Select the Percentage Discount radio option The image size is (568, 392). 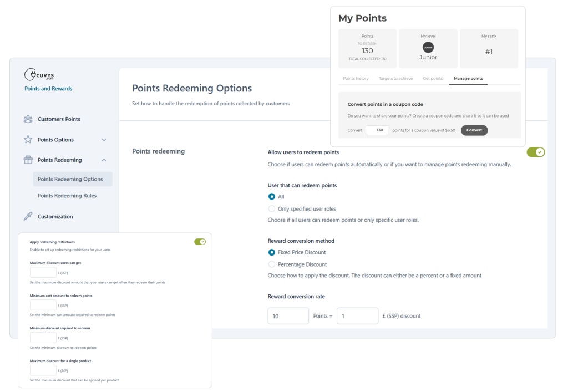pyautogui.click(x=272, y=264)
